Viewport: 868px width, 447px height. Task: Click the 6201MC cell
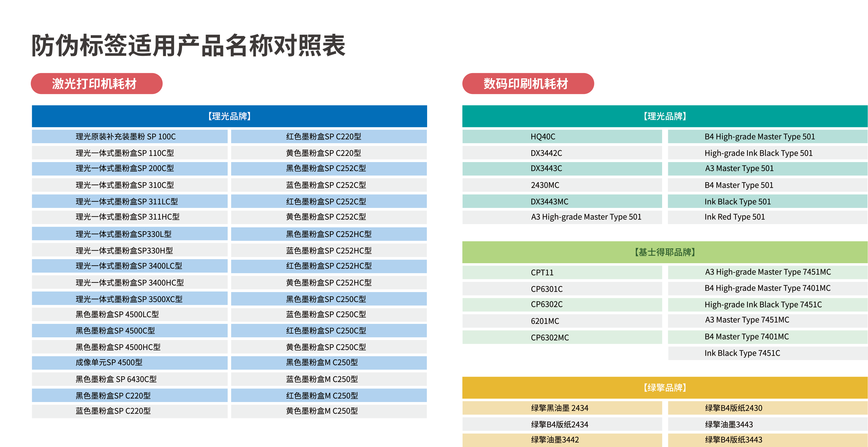(x=562, y=321)
